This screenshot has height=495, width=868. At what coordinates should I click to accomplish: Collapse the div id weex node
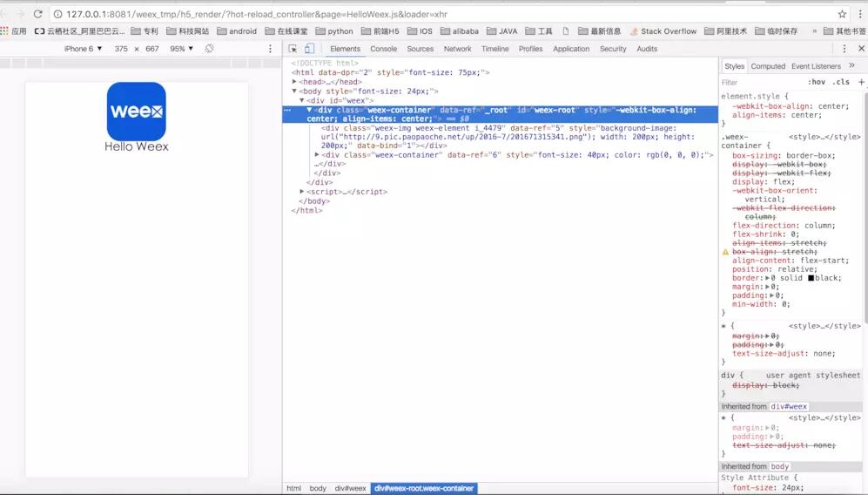302,100
